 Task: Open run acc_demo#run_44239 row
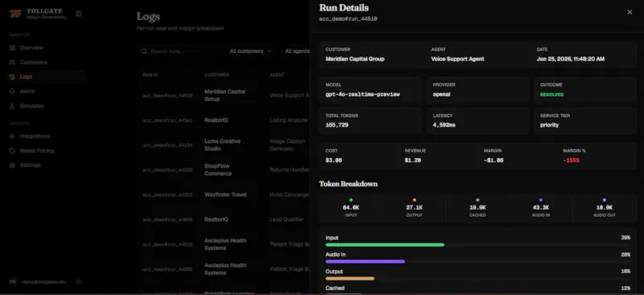coord(224,170)
